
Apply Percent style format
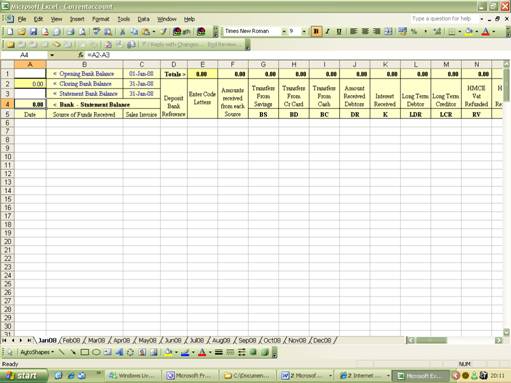point(414,31)
